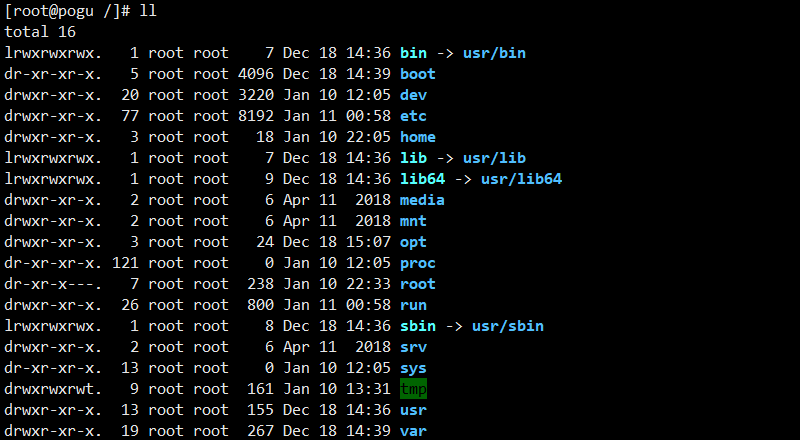Click the mnt directory name
This screenshot has width=800, height=440.
413,221
